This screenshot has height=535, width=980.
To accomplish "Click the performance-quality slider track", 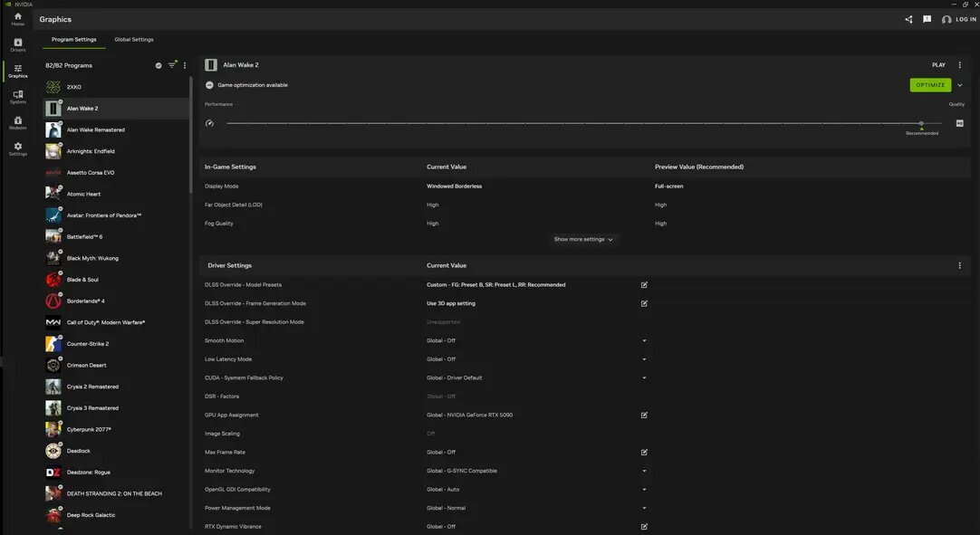I will click(584, 123).
